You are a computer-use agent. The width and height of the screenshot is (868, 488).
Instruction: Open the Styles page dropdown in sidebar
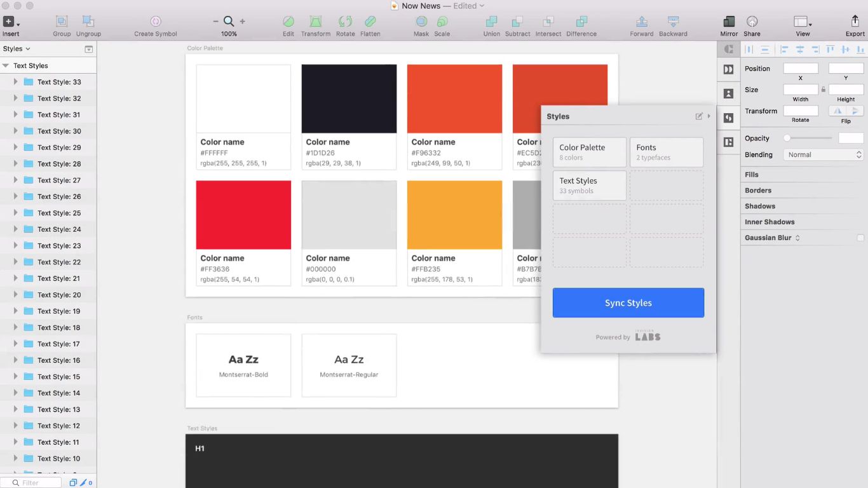pos(17,49)
